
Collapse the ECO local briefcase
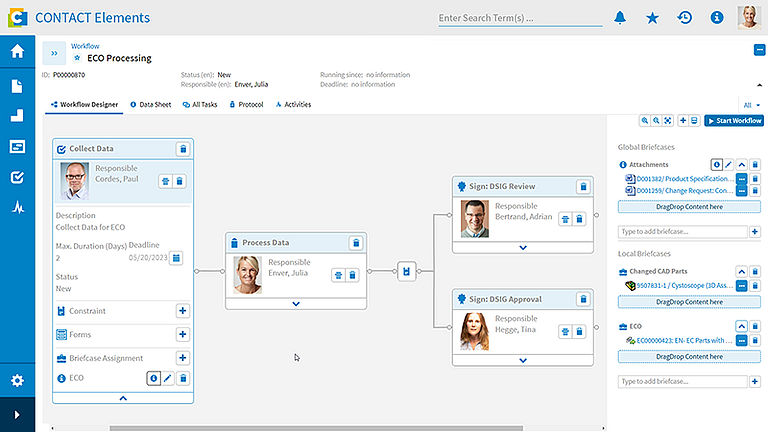click(x=742, y=326)
